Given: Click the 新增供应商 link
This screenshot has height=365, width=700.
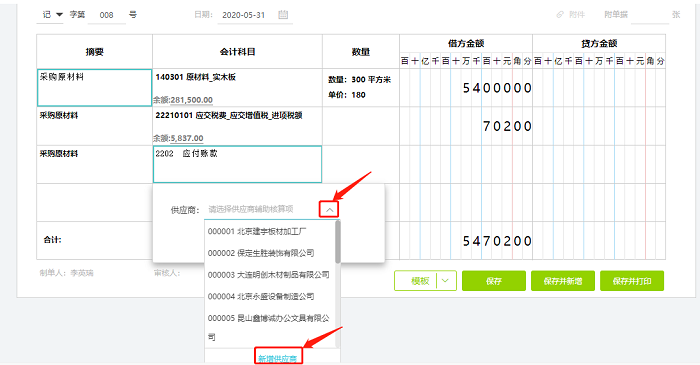Looking at the screenshot, I should pyautogui.click(x=278, y=358).
